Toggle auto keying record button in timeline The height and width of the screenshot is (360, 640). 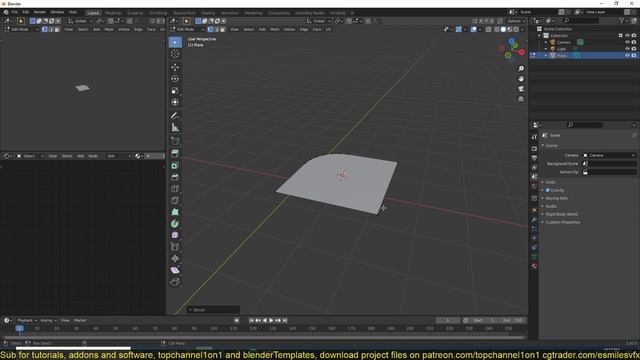(236, 320)
